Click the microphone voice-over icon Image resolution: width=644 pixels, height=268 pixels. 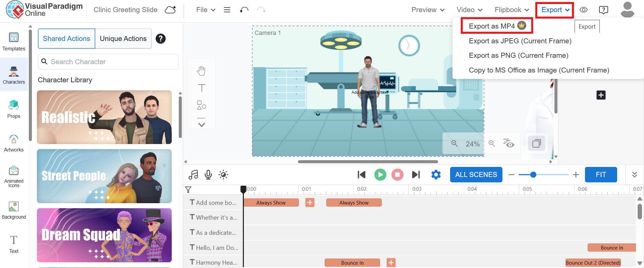click(x=208, y=175)
